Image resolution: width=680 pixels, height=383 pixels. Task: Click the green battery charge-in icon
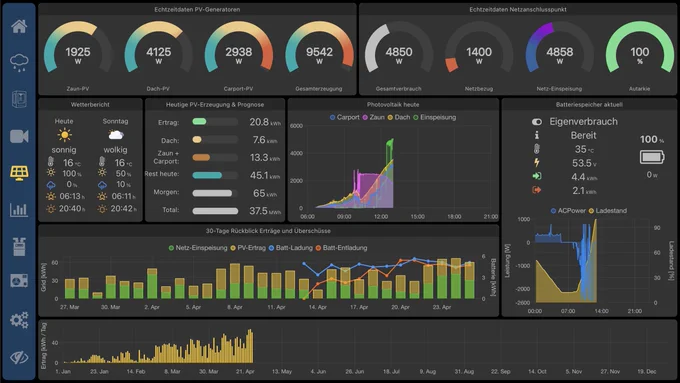click(537, 176)
